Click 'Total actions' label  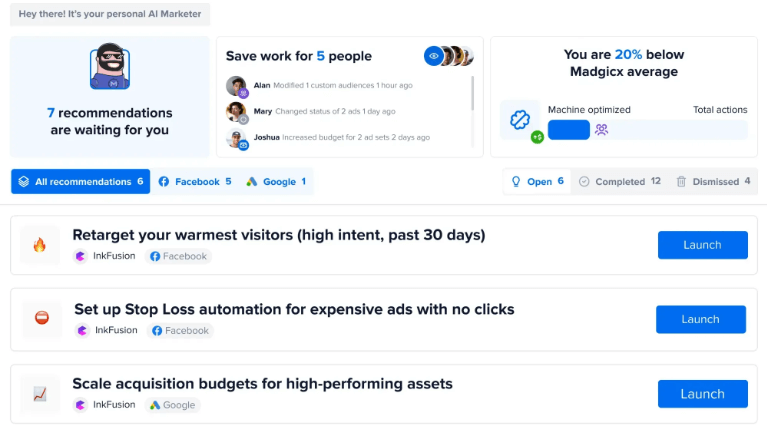click(720, 110)
